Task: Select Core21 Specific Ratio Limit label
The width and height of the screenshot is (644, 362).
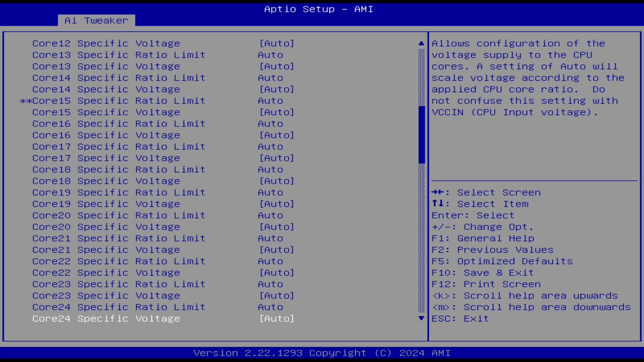Action: pos(119,238)
